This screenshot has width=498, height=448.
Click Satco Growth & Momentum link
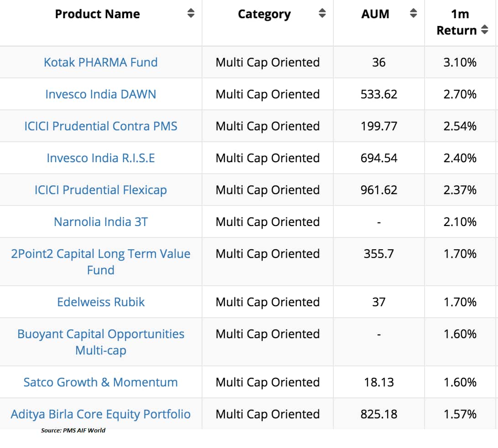[x=100, y=382]
